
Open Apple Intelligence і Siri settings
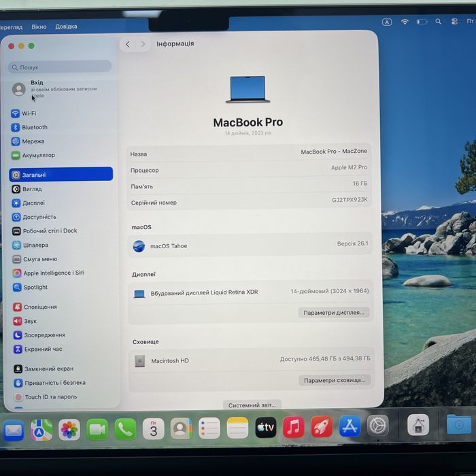pos(48,273)
